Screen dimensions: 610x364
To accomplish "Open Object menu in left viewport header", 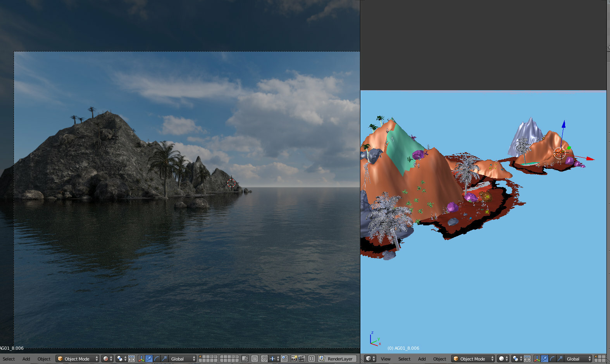I will [x=44, y=359].
